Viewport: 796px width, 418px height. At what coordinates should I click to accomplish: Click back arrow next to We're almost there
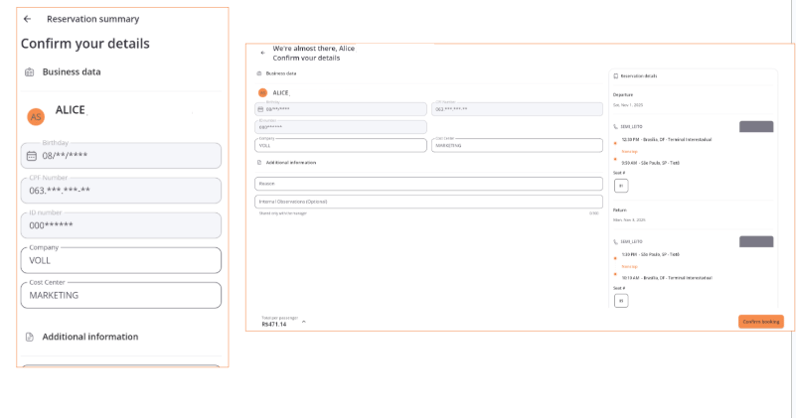(262, 52)
